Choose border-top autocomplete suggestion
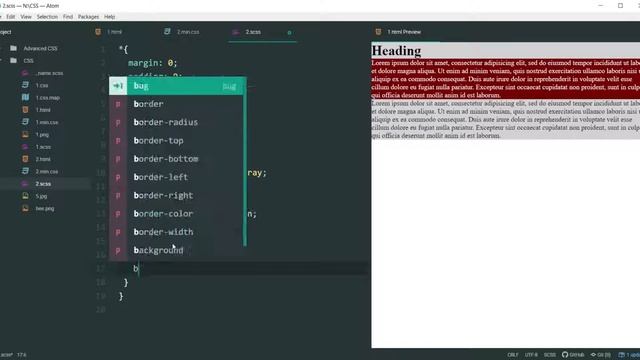The height and width of the screenshot is (360, 640). pos(177,141)
